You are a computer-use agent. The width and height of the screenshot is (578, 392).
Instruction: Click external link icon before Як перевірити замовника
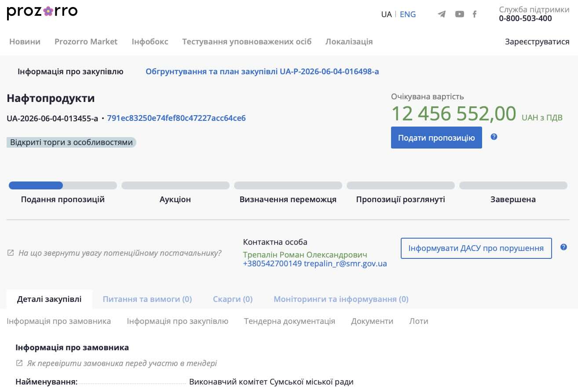pyautogui.click(x=19, y=363)
